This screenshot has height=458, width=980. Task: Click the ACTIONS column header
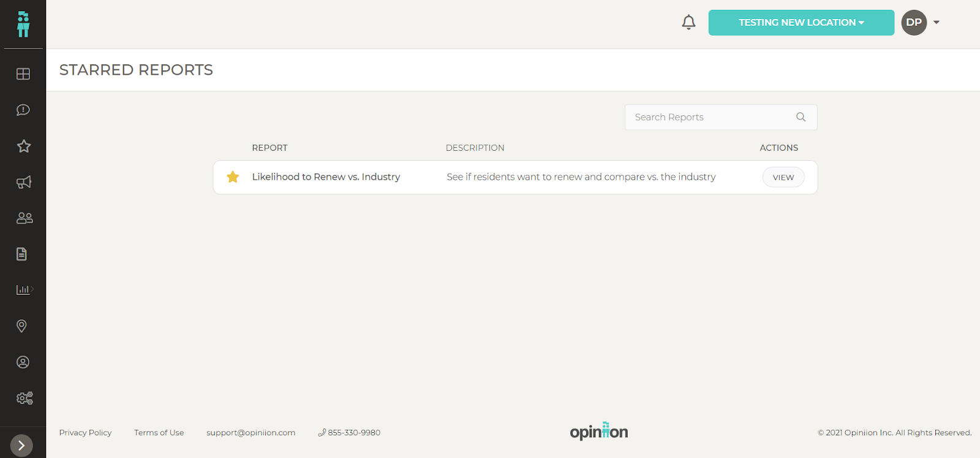tap(779, 148)
